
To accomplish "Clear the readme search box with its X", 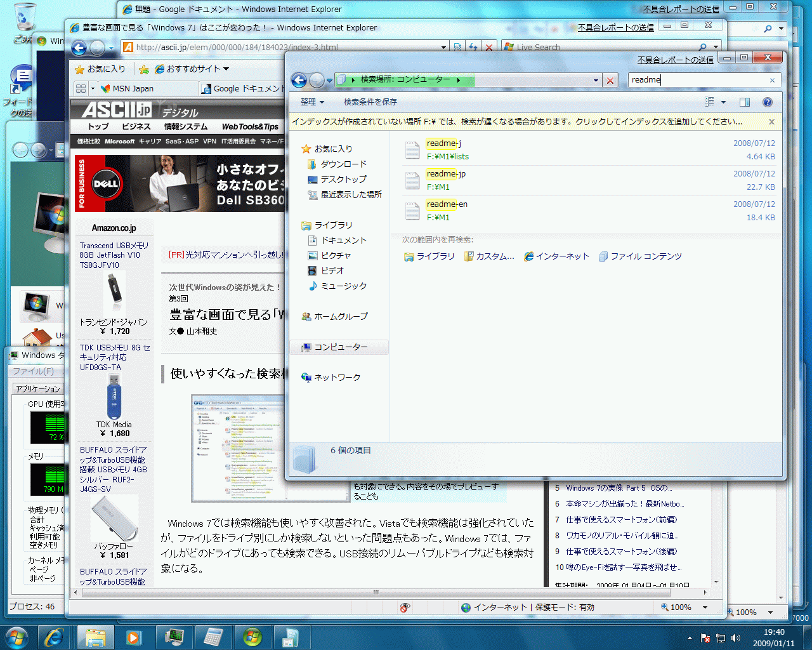I will (x=772, y=81).
